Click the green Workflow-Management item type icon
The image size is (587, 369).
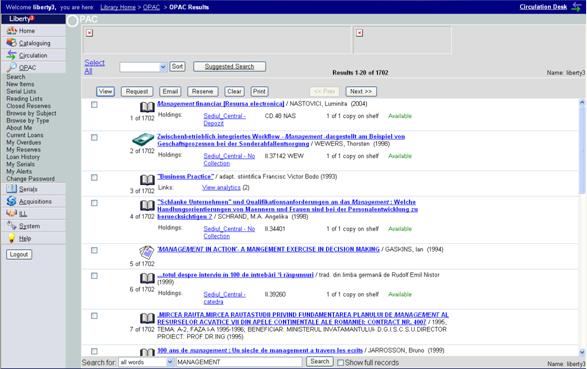(x=143, y=140)
